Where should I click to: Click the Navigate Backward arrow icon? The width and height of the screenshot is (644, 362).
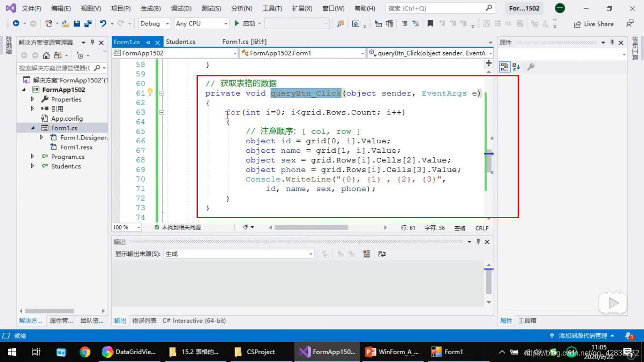pyautogui.click(x=16, y=24)
